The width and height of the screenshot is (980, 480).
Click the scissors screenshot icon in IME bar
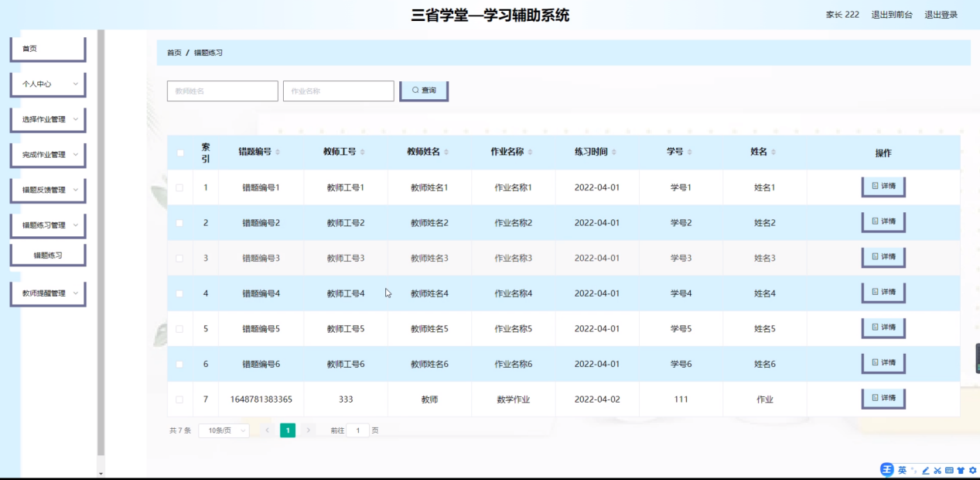point(937,471)
